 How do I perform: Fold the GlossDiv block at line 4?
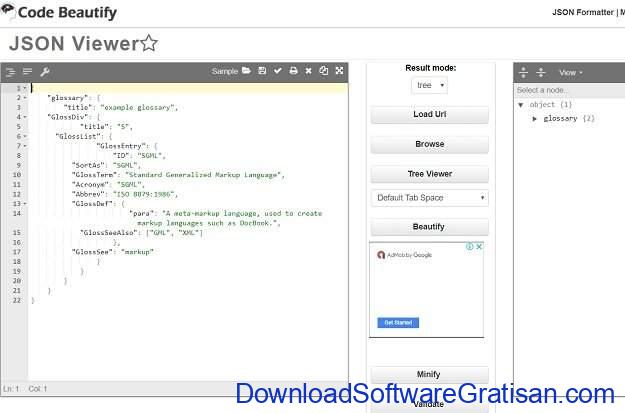pyautogui.click(x=25, y=117)
